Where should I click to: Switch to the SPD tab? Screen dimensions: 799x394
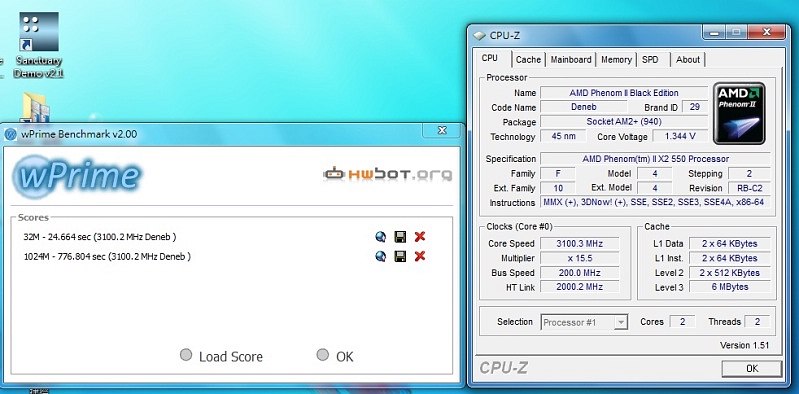pyautogui.click(x=650, y=60)
